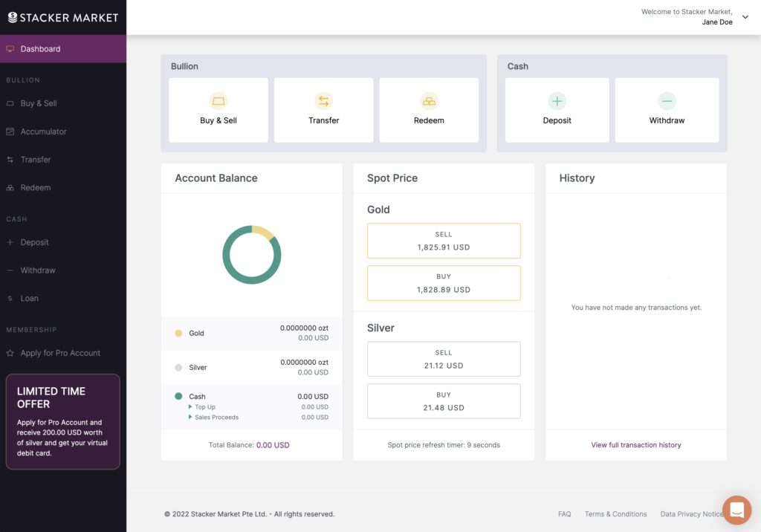761x532 pixels.
Task: Click the yellow Gold legend dot
Action: coord(178,334)
